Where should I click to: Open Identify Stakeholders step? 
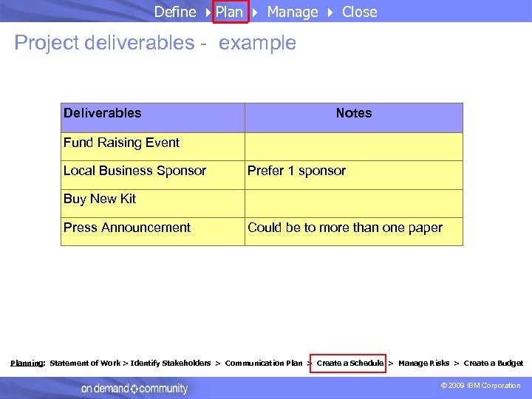tap(171, 363)
